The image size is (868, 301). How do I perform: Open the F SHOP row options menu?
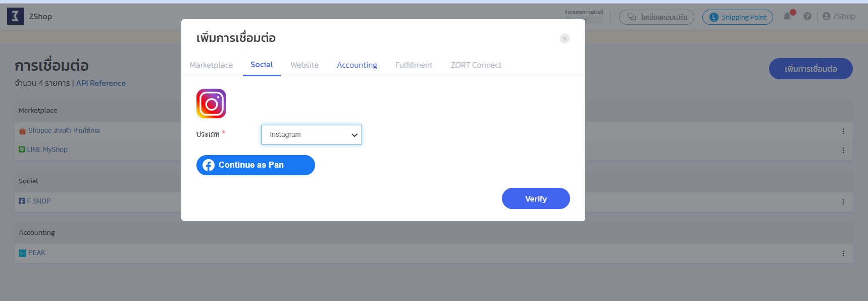[843, 202]
